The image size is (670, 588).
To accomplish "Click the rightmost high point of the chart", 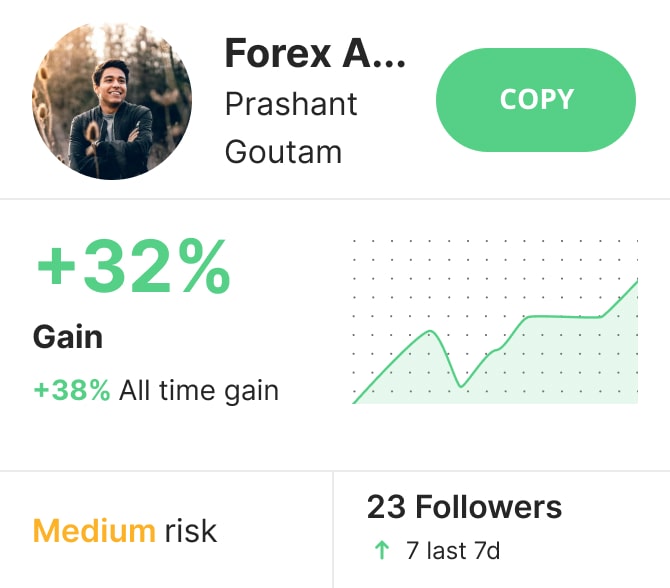I will [636, 282].
